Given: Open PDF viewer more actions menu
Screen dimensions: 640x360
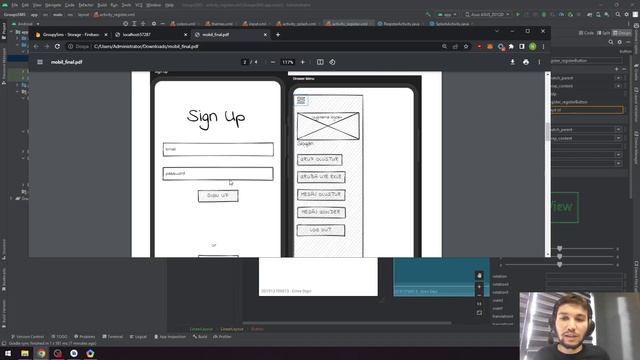Looking at the screenshot, I should pyautogui.click(x=539, y=62).
